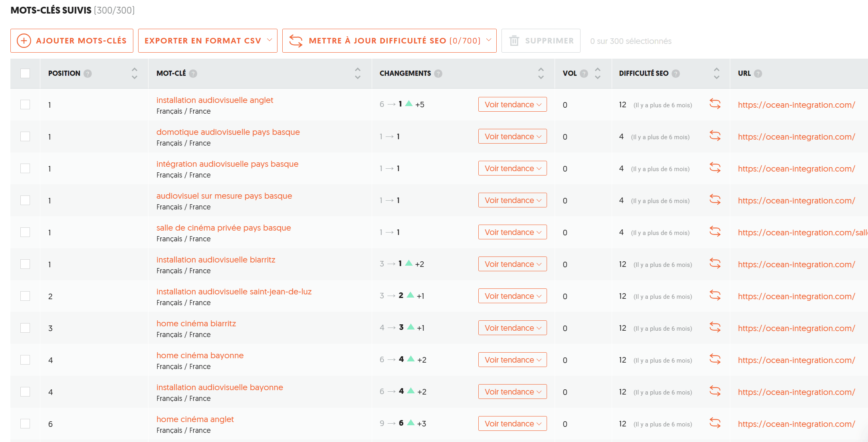Screen dimensions: 868x442
Task: Refresh SEO difficulty for home cinéma angle row
Action: point(715,424)
